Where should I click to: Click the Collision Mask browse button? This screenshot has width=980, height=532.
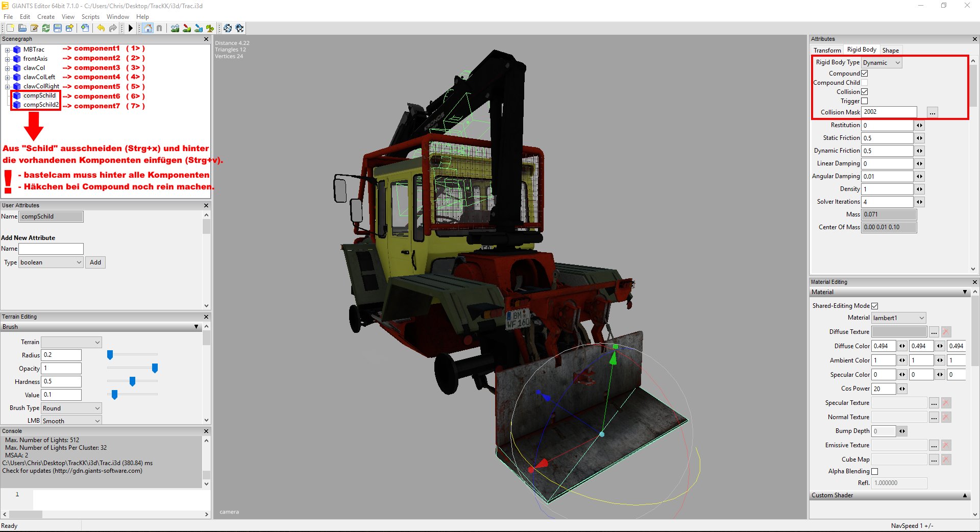[933, 112]
